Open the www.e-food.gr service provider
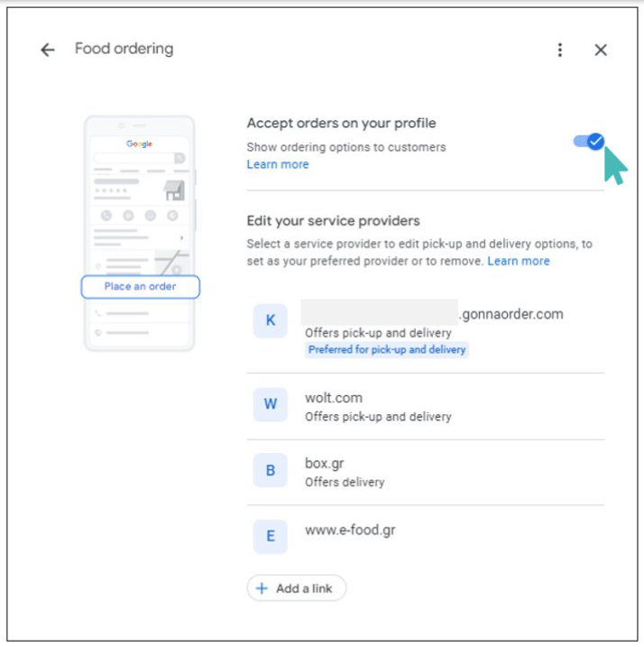The height and width of the screenshot is (647, 644). tap(426, 536)
